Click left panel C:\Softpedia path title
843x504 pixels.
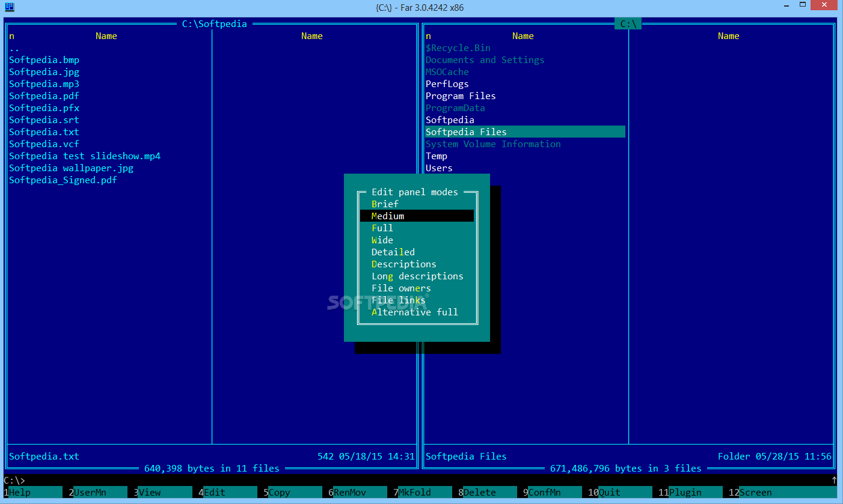214,24
